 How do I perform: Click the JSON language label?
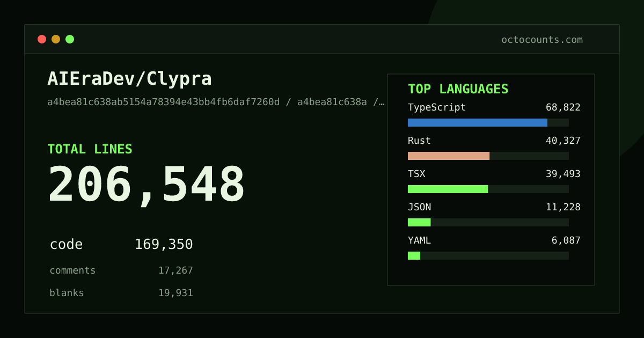[x=419, y=207]
